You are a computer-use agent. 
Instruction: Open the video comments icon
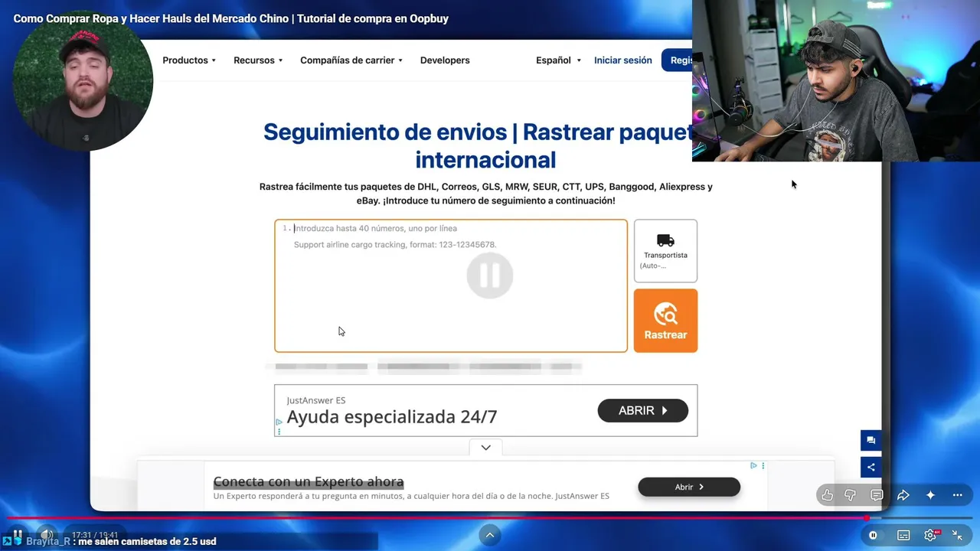[x=877, y=495]
